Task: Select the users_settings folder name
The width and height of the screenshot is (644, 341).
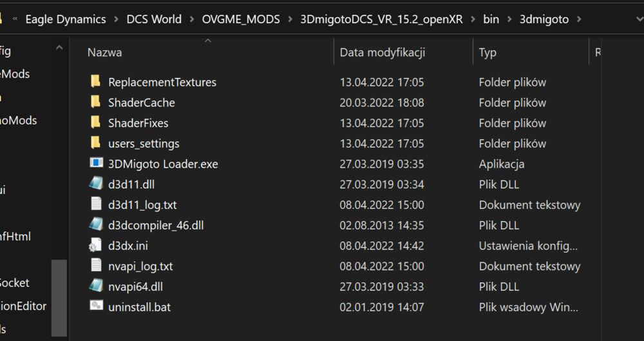Action: 144,144
